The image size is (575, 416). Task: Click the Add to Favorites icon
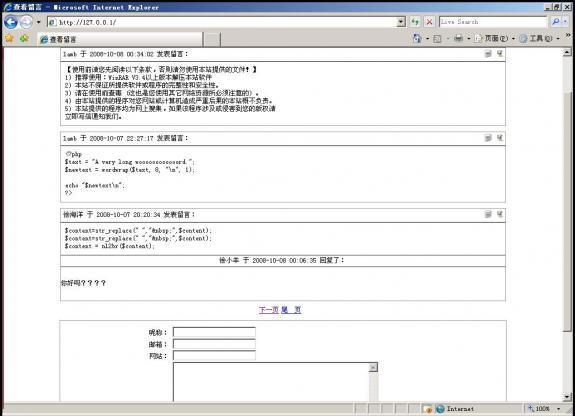24,38
